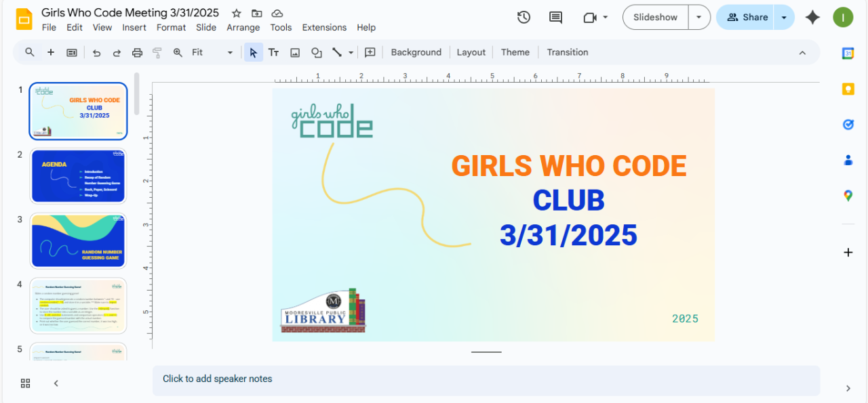Collapse the filmstrip panel
The height and width of the screenshot is (403, 868).
tap(56, 383)
